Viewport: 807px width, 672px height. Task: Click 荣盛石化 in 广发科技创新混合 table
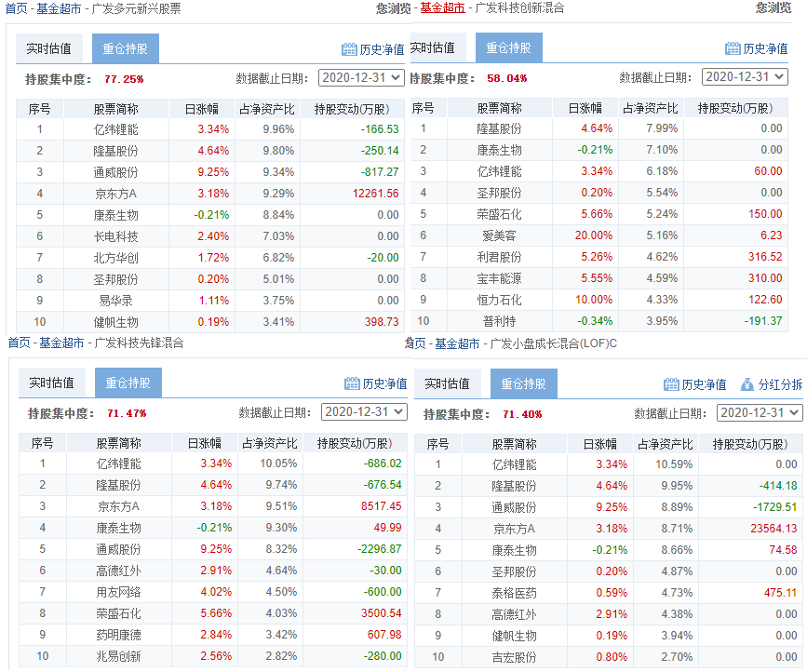(x=499, y=214)
